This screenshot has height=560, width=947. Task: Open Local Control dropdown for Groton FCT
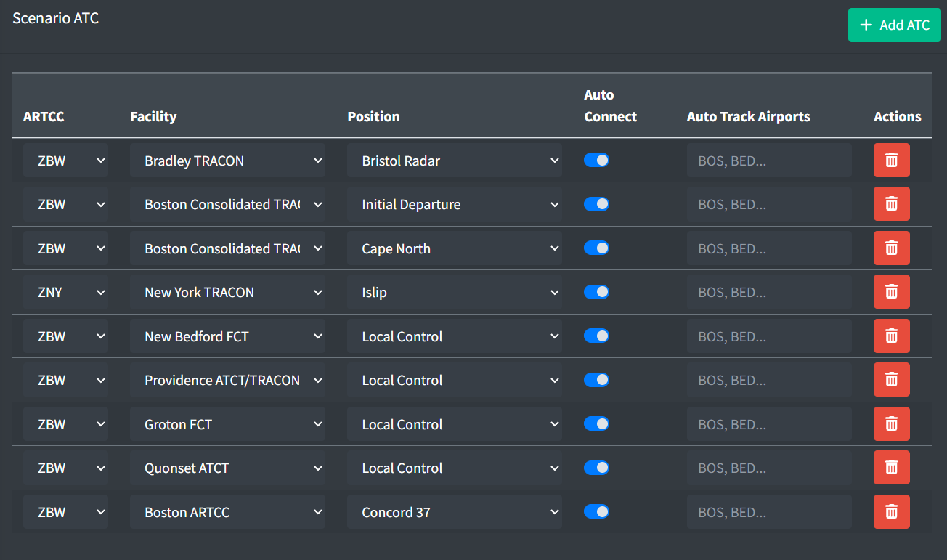(455, 424)
